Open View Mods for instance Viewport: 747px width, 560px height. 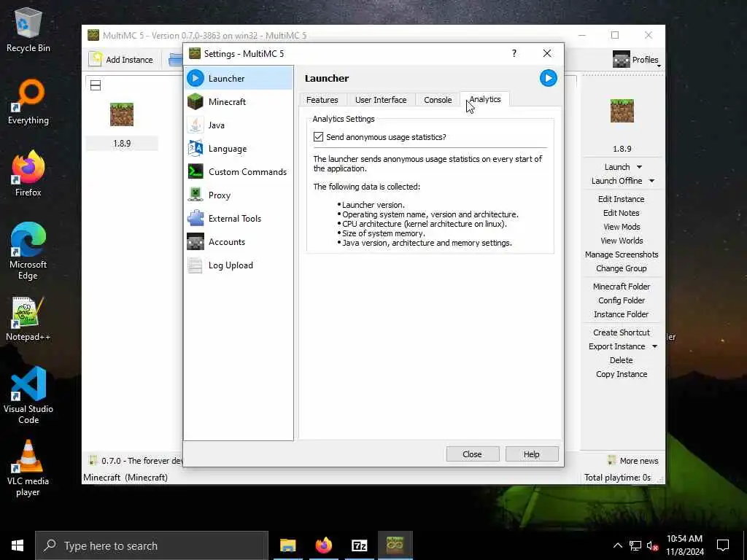[x=622, y=227]
